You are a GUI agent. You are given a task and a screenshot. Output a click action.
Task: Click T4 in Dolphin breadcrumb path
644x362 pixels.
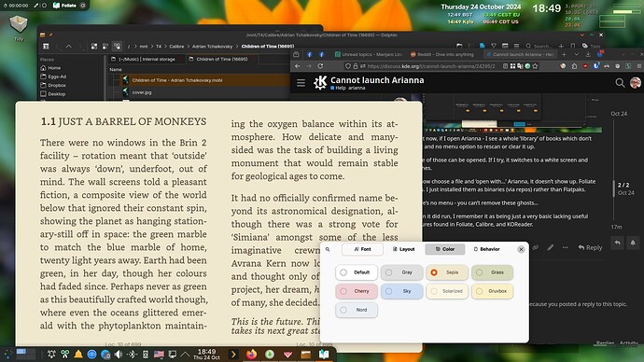tap(159, 47)
